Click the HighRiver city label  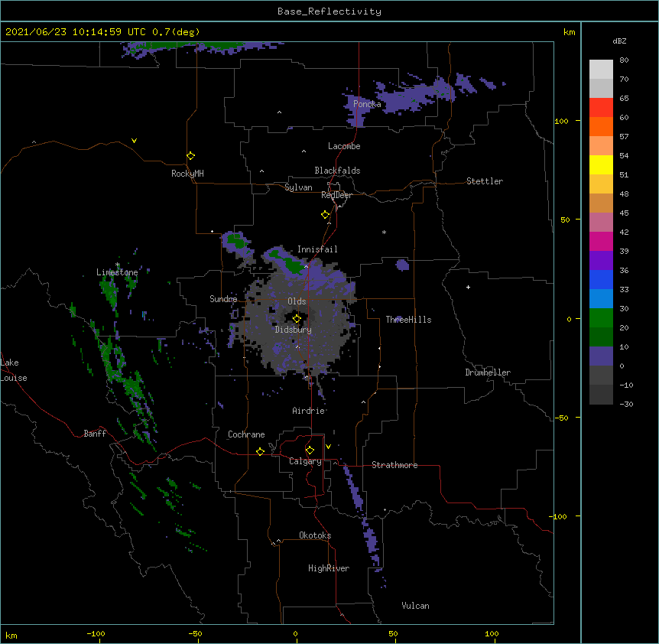pos(329,568)
